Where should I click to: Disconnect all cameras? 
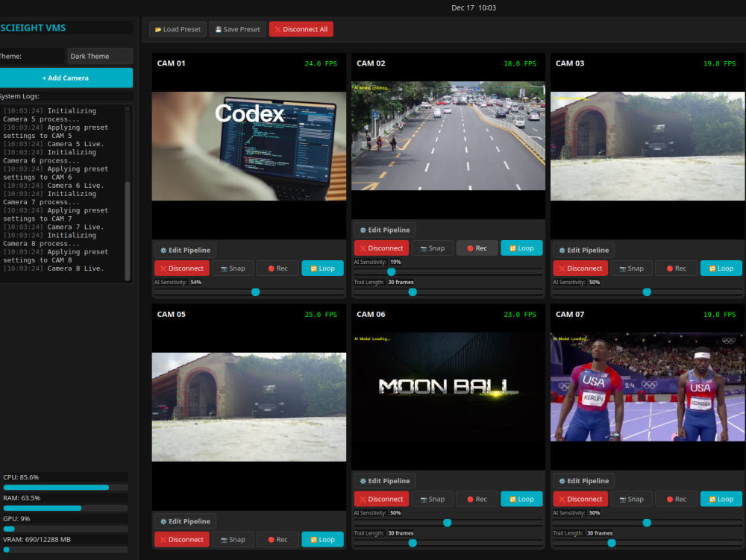click(301, 29)
